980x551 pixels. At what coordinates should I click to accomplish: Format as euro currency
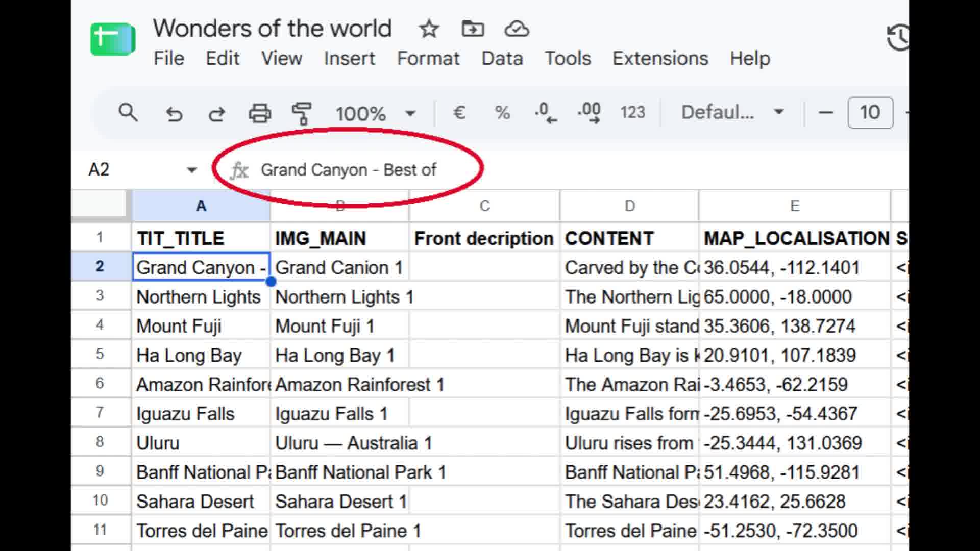point(459,113)
